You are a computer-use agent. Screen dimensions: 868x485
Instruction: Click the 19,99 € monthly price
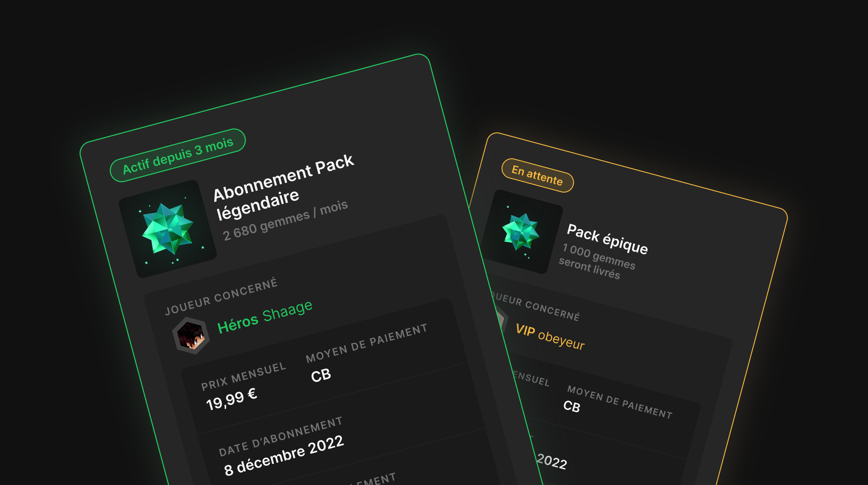click(231, 399)
